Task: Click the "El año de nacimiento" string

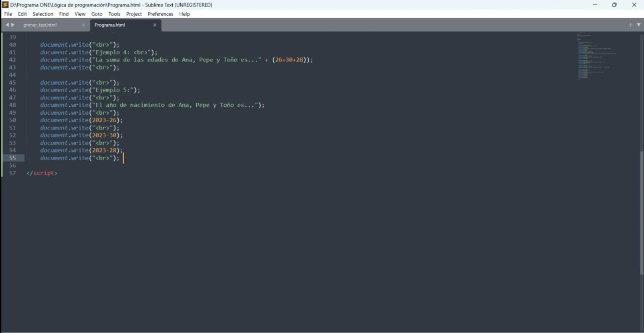Action: click(175, 105)
